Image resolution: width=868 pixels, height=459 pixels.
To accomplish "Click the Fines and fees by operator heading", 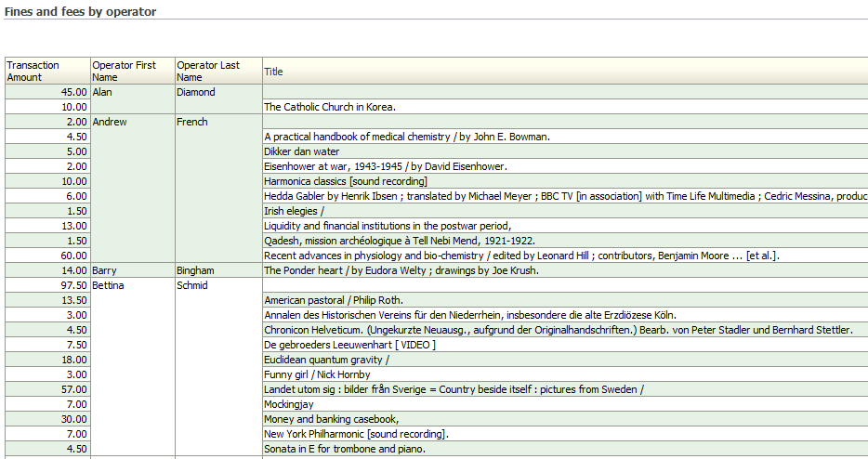I will pos(81,12).
